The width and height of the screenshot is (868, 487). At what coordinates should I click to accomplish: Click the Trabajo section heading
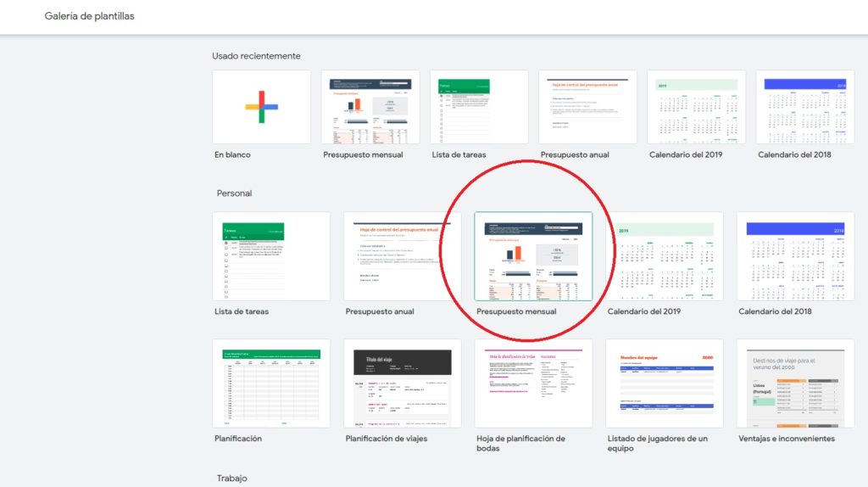pyautogui.click(x=231, y=479)
